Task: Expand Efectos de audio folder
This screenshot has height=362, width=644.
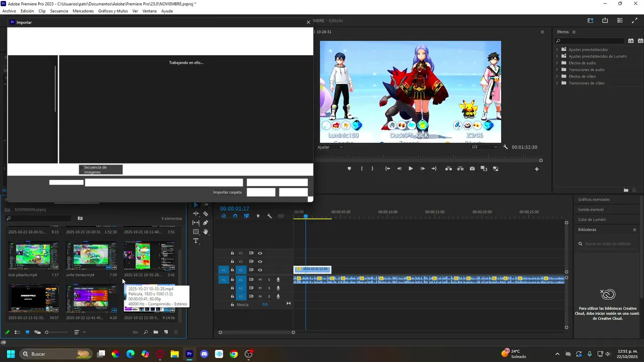Action: (557, 63)
